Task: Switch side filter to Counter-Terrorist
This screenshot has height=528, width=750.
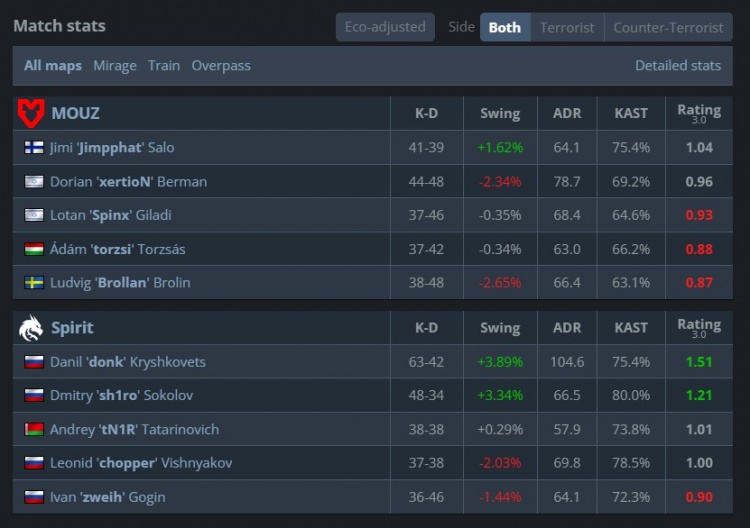Action: (x=668, y=27)
